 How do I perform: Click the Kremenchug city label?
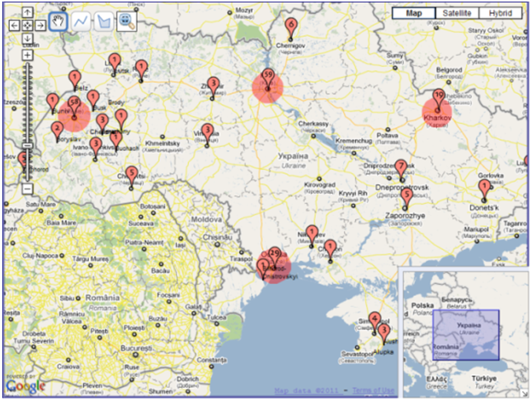[x=354, y=141]
